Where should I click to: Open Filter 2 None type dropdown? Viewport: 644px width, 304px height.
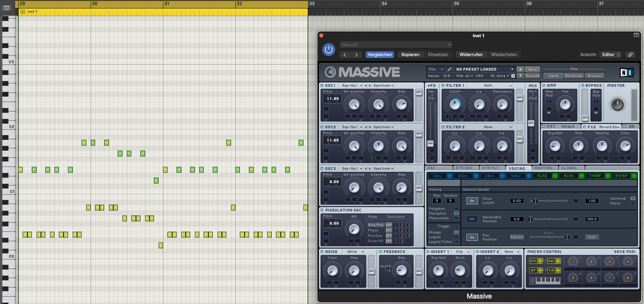coord(489,127)
